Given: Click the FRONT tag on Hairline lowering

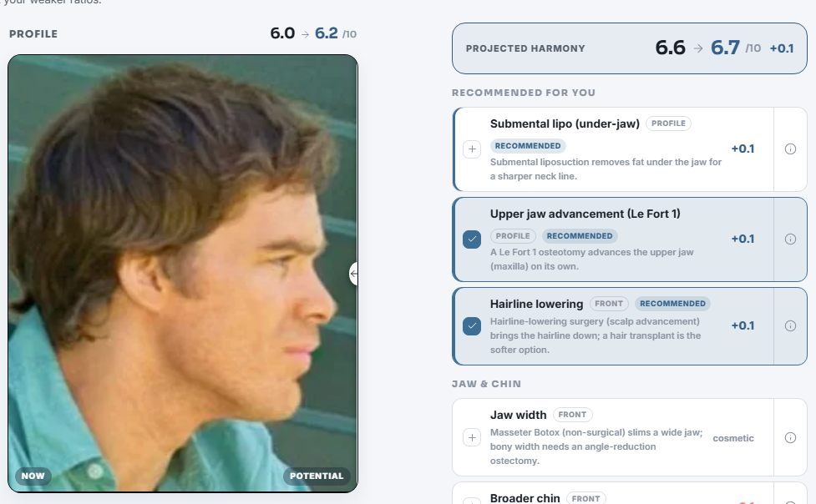Looking at the screenshot, I should (609, 303).
